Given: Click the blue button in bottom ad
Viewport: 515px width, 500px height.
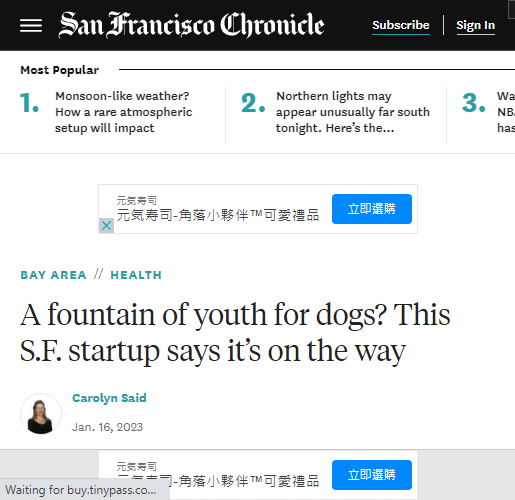Looking at the screenshot, I should pyautogui.click(x=372, y=475).
